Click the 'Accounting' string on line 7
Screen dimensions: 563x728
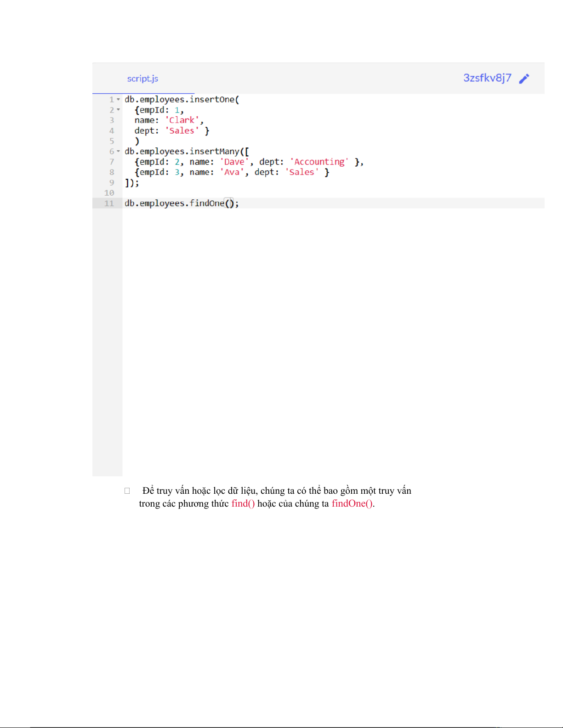319,162
